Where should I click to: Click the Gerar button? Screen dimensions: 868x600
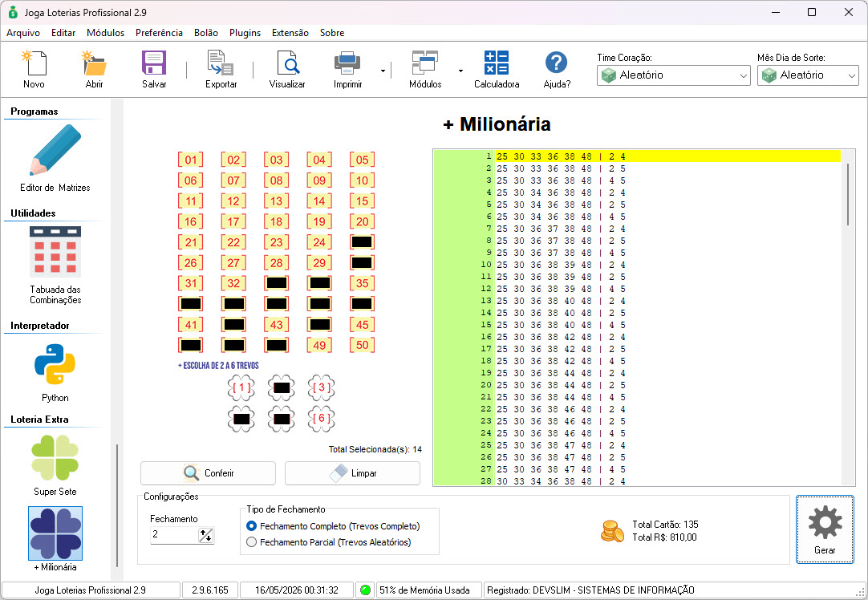[825, 529]
